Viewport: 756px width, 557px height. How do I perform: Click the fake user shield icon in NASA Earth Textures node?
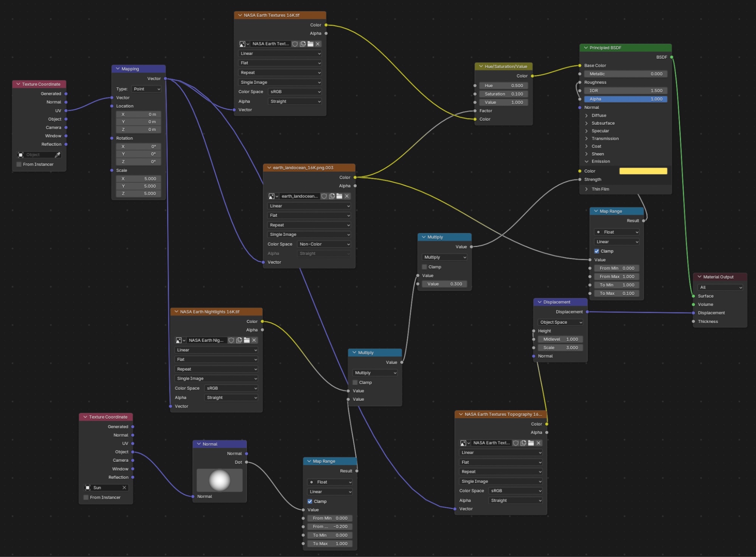pos(295,44)
